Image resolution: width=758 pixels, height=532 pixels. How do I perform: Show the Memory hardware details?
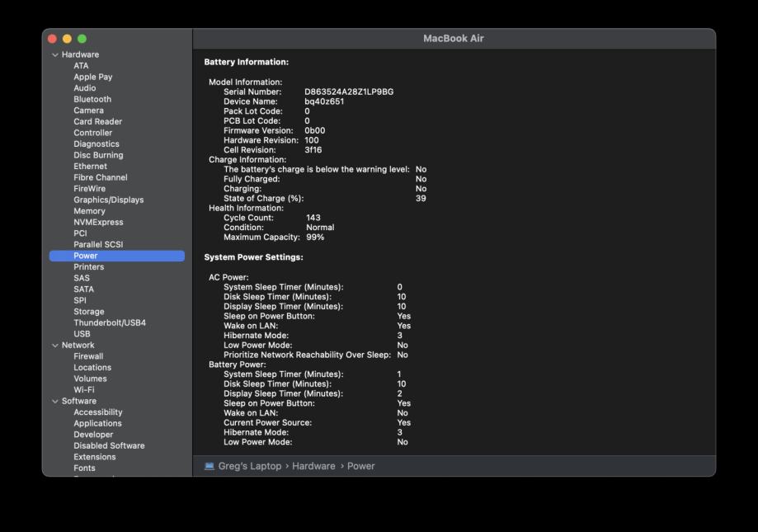point(89,211)
